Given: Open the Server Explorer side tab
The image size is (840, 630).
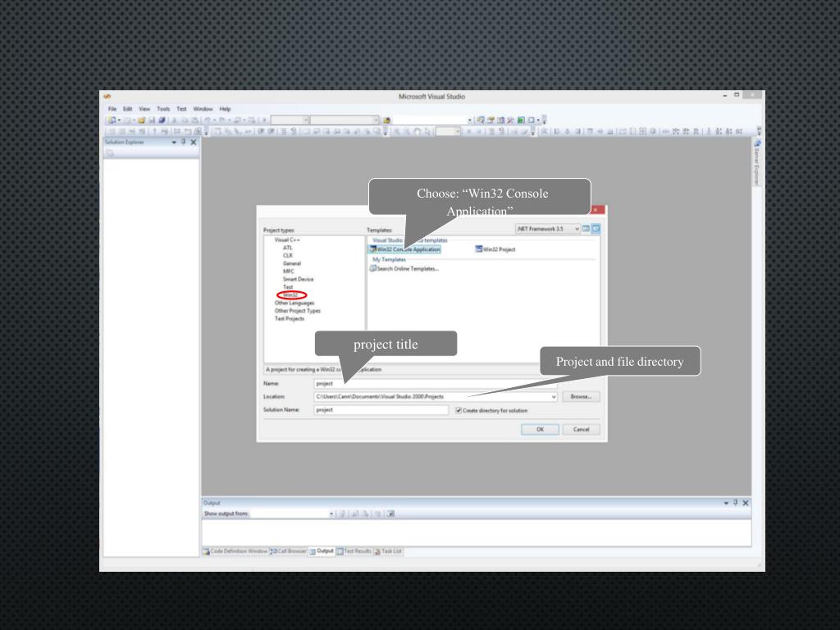Looking at the screenshot, I should tap(757, 163).
